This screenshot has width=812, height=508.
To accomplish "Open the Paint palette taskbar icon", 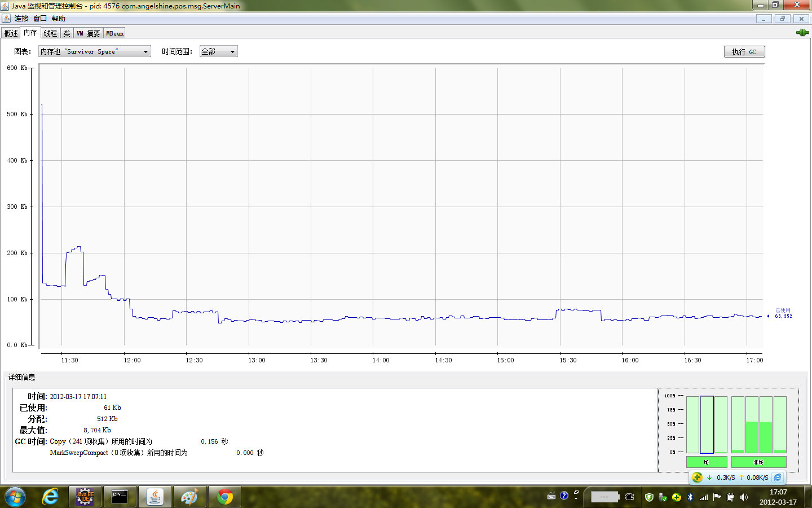I will pyautogui.click(x=189, y=497).
